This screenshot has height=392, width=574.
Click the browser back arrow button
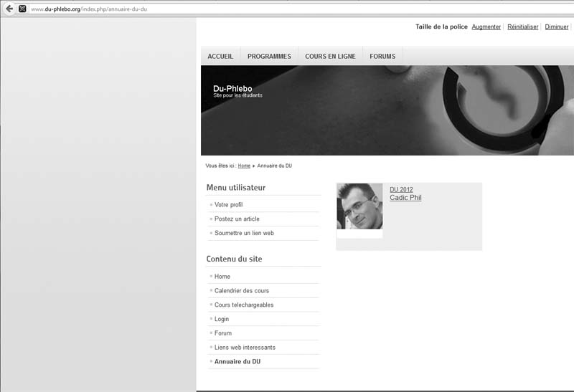tap(9, 9)
